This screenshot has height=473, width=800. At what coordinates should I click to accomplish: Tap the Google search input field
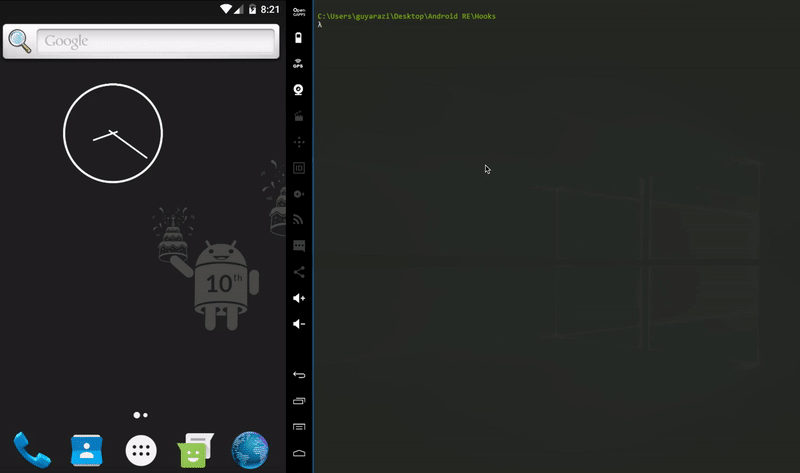pyautogui.click(x=156, y=41)
